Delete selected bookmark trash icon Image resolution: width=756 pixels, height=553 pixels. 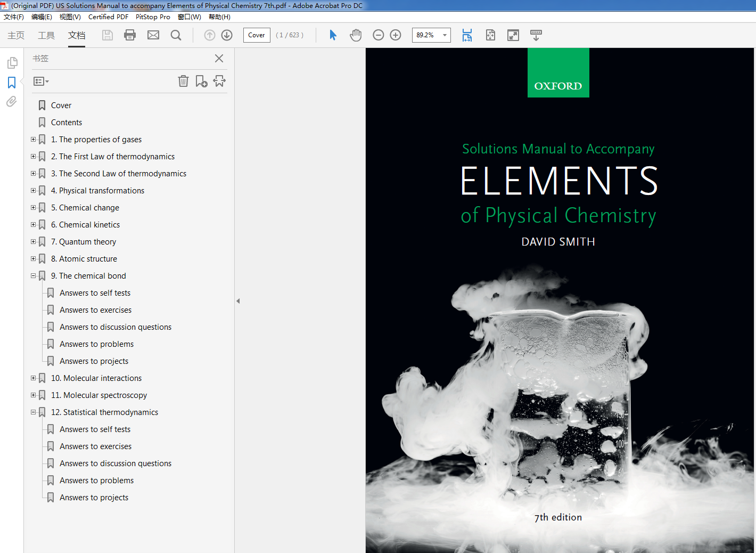[183, 81]
